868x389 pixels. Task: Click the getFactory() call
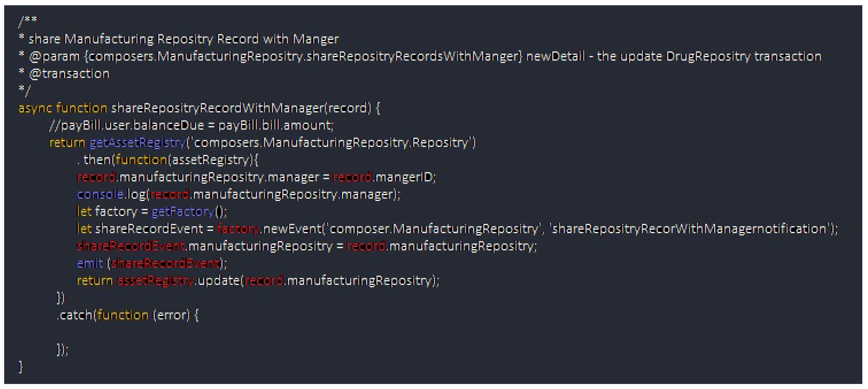(183, 212)
